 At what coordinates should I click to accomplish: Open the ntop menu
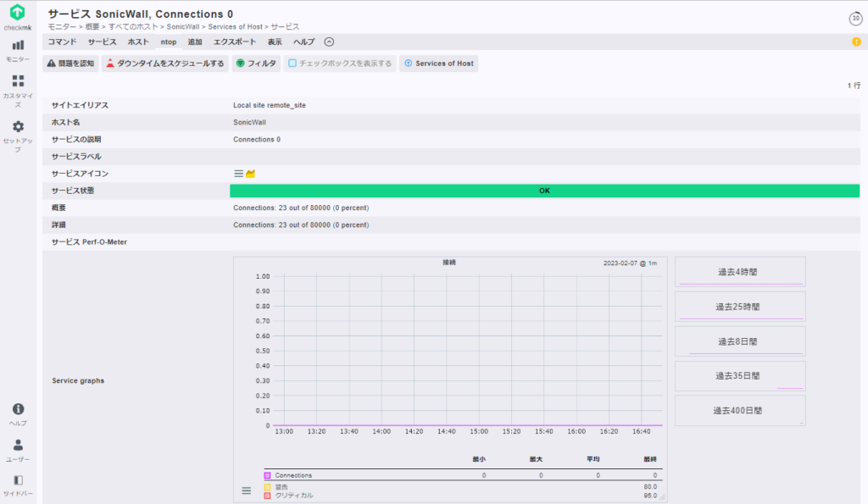(x=169, y=42)
